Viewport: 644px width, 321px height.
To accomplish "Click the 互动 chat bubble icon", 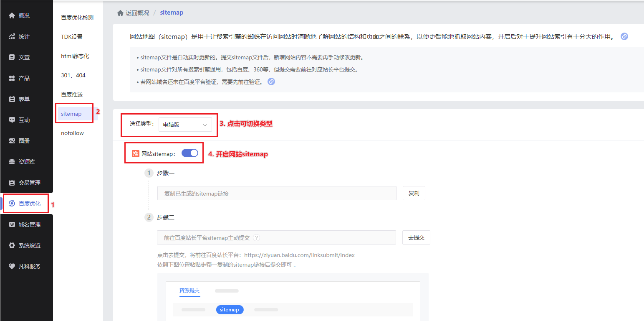I will pos(12,120).
